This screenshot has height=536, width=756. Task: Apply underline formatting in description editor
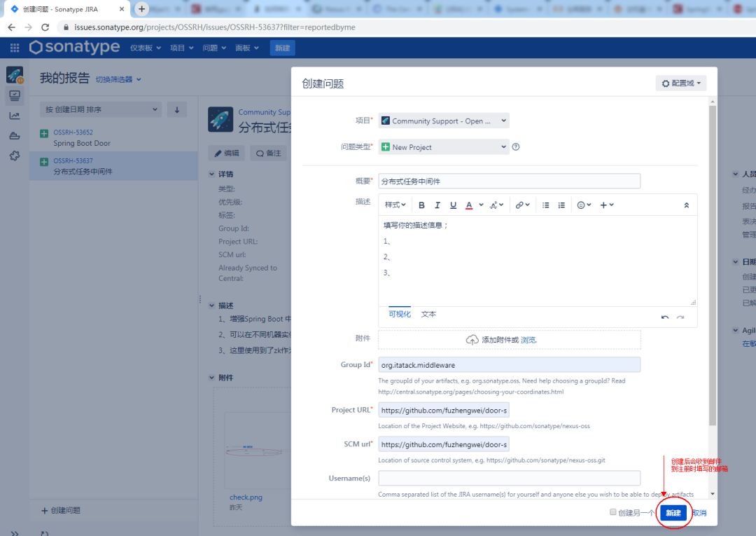(x=453, y=205)
